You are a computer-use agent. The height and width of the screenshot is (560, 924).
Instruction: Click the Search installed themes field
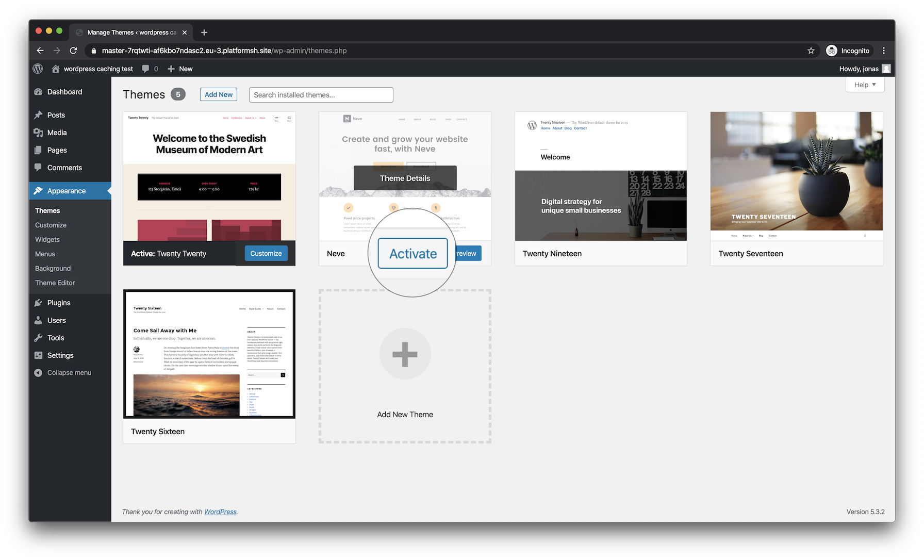point(321,95)
